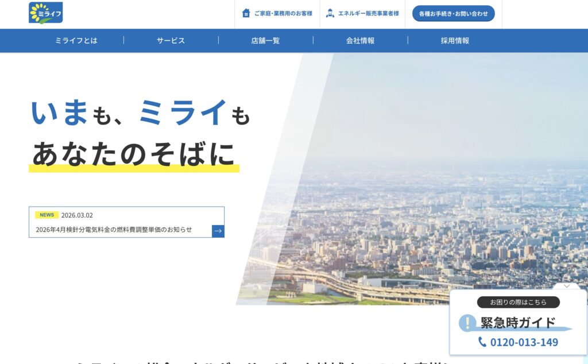The image size is (588, 364).
Task: Click the exclamation mark icon on the emergency guide
Action: click(x=468, y=323)
